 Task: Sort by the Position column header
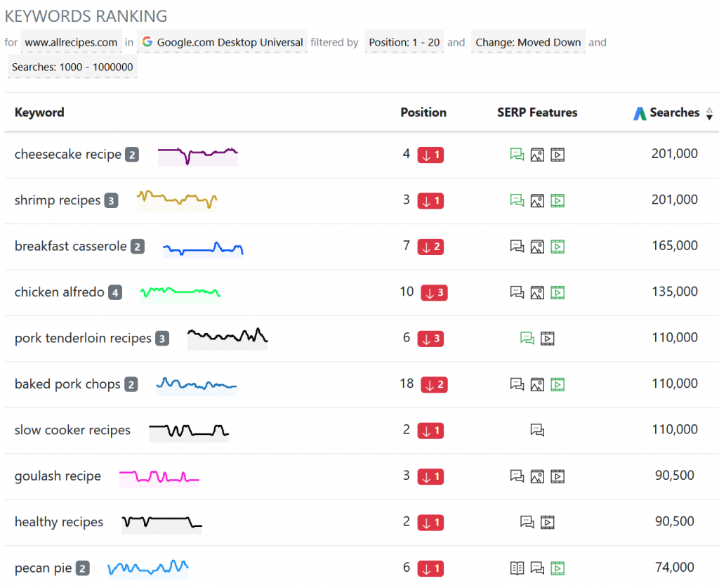[x=423, y=112]
